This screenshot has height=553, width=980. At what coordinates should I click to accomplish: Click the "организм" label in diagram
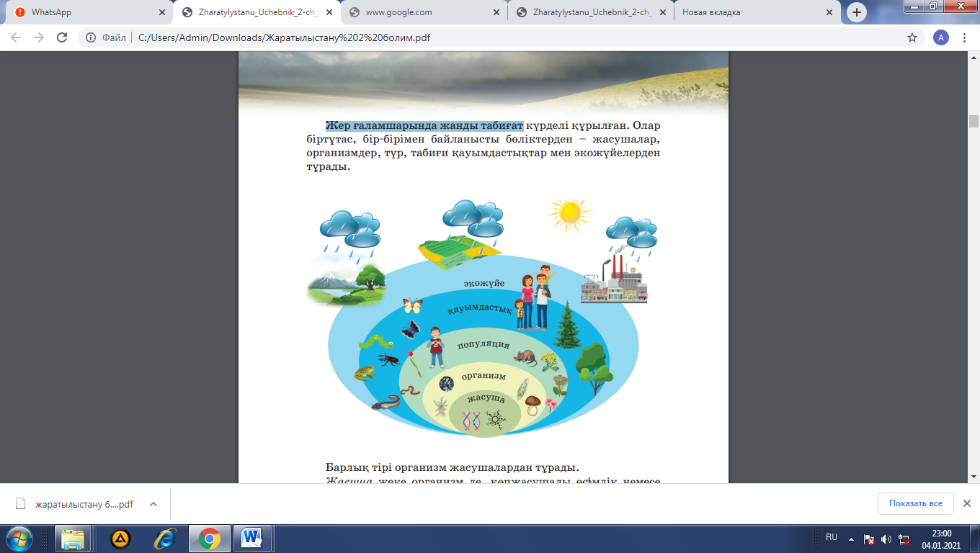coord(484,376)
